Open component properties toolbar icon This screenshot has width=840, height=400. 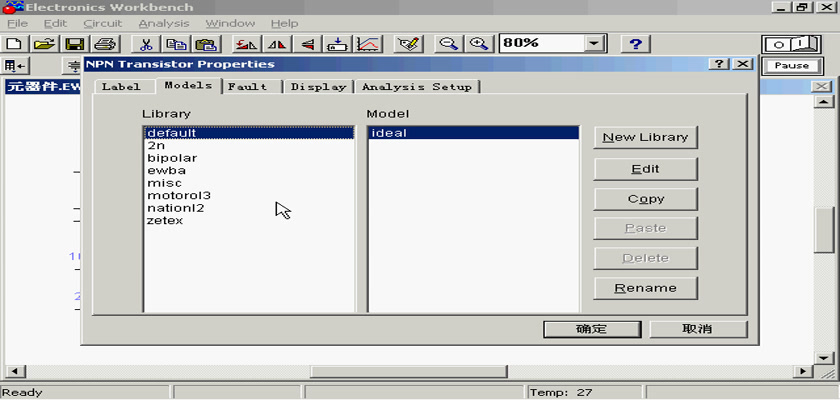pyautogui.click(x=408, y=44)
